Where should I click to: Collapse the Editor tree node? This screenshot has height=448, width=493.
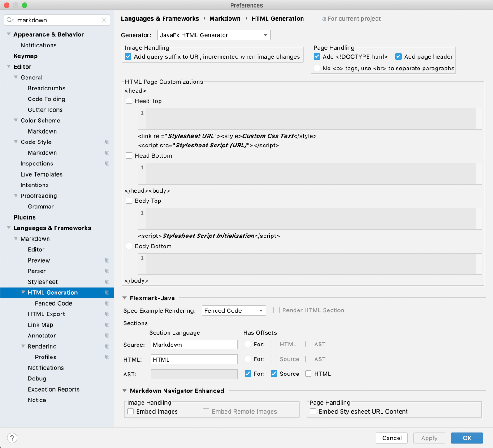[x=9, y=67]
